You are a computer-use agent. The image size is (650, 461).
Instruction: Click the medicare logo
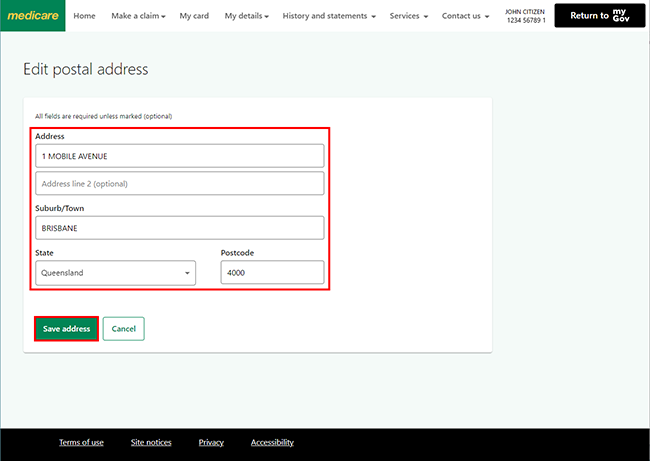tap(33, 16)
